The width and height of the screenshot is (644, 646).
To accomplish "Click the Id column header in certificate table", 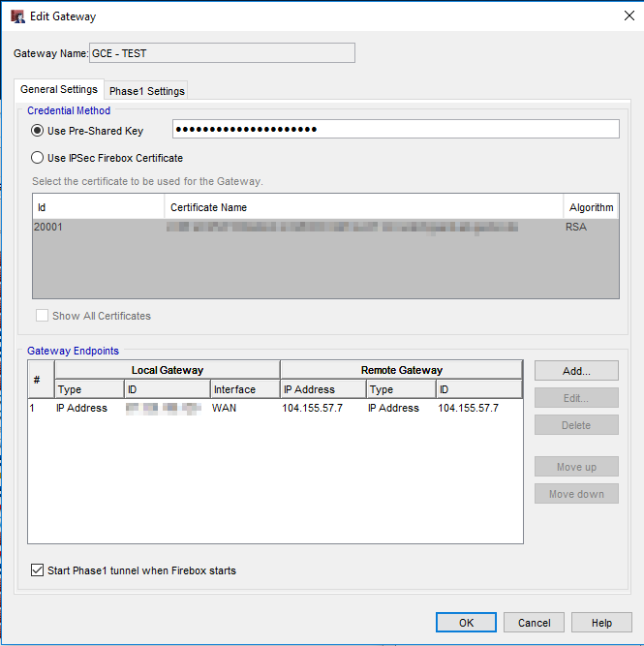I will pos(99,207).
